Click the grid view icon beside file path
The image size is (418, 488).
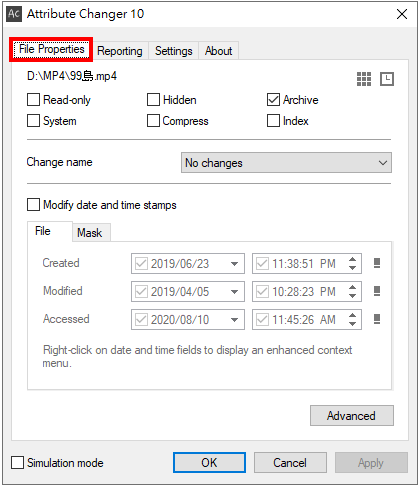tap(364, 79)
